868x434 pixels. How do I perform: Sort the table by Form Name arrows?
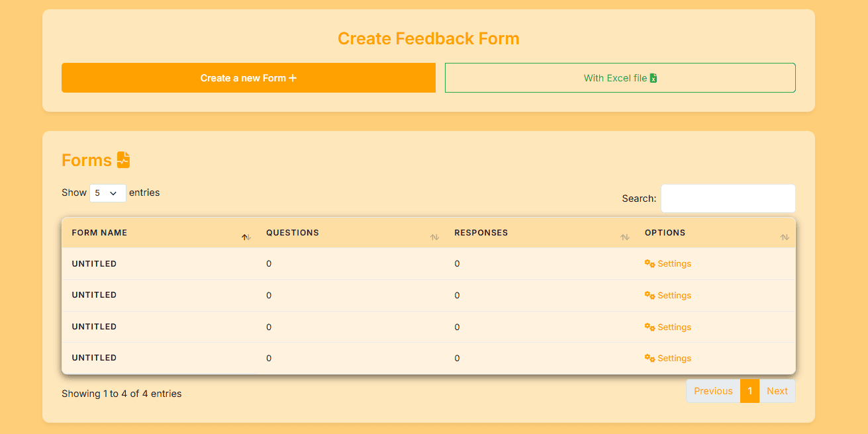(x=246, y=237)
